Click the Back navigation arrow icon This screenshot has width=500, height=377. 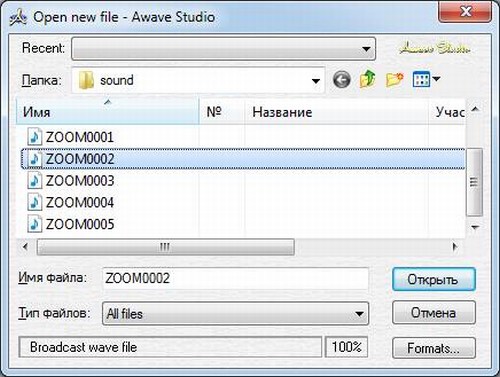[342, 80]
